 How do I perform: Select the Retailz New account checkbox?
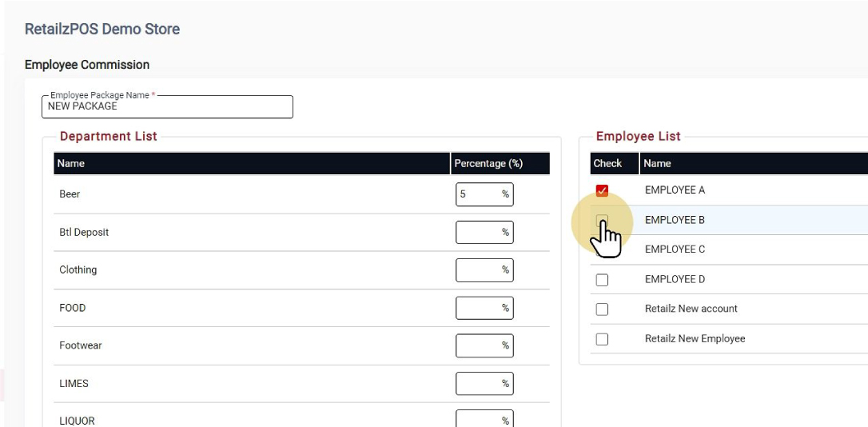click(602, 309)
